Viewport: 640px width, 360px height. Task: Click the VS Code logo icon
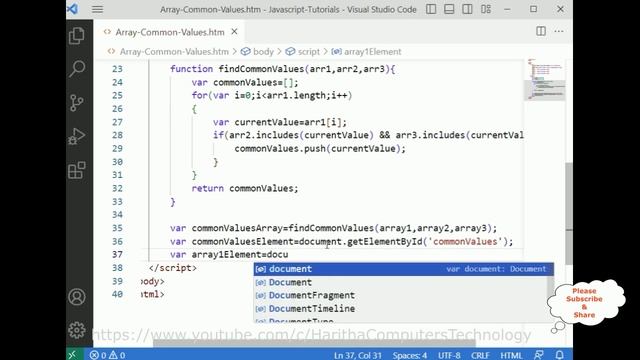pos(73,9)
